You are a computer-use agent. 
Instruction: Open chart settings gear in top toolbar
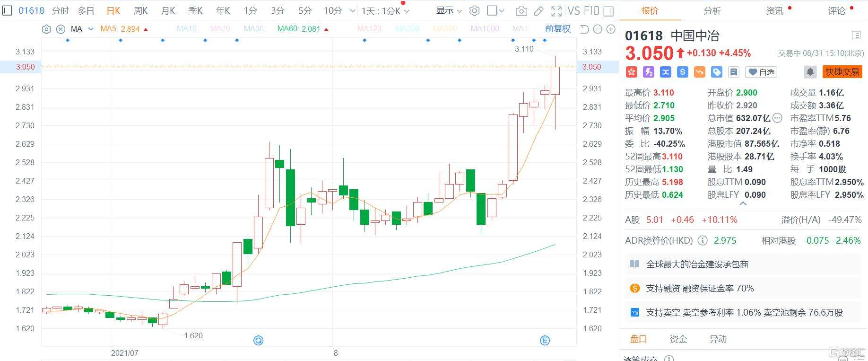(475, 10)
